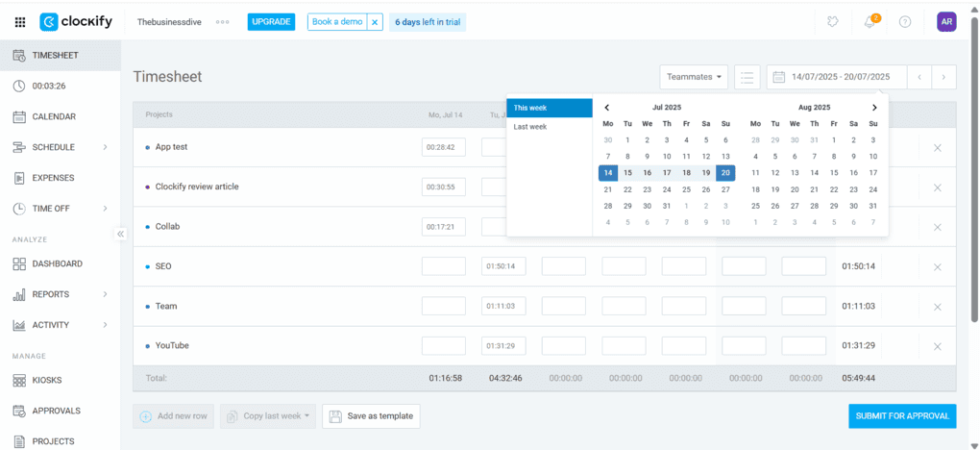Image resolution: width=980 pixels, height=450 pixels.
Task: Open the AR user profile avatar
Action: pos(946,21)
